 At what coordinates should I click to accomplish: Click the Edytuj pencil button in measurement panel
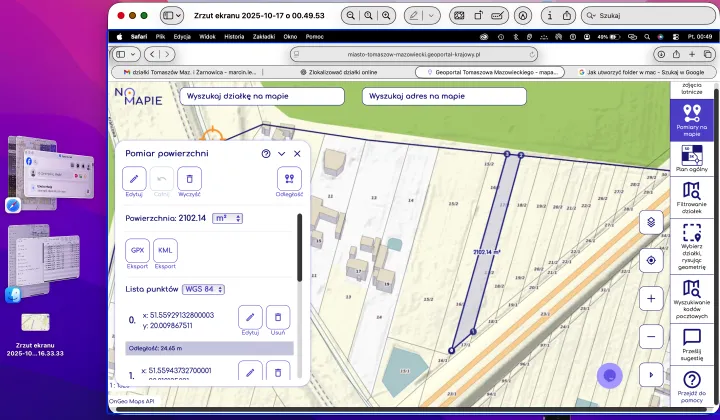tap(134, 179)
